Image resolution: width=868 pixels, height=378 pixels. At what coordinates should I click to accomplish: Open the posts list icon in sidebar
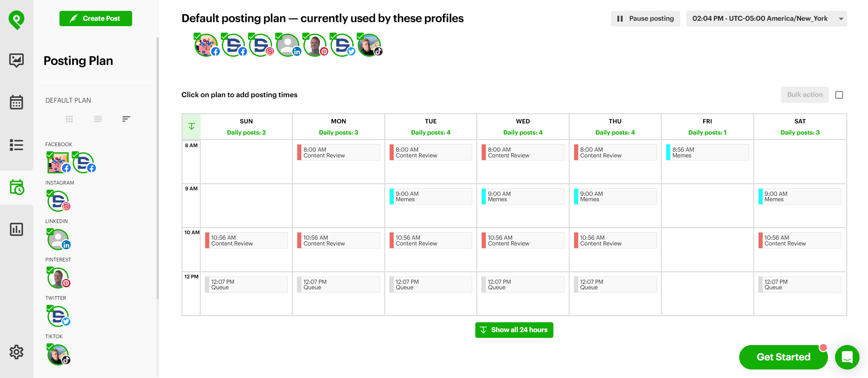click(16, 145)
